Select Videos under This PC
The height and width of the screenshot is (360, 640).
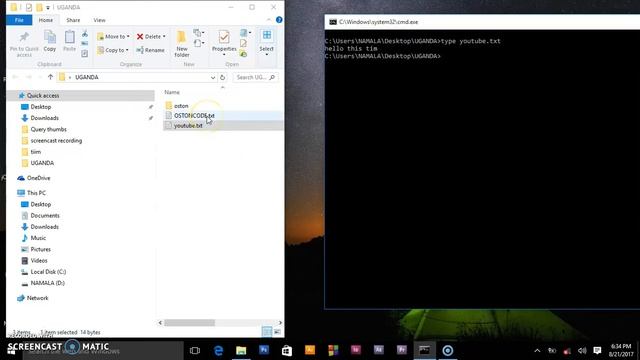click(x=39, y=260)
